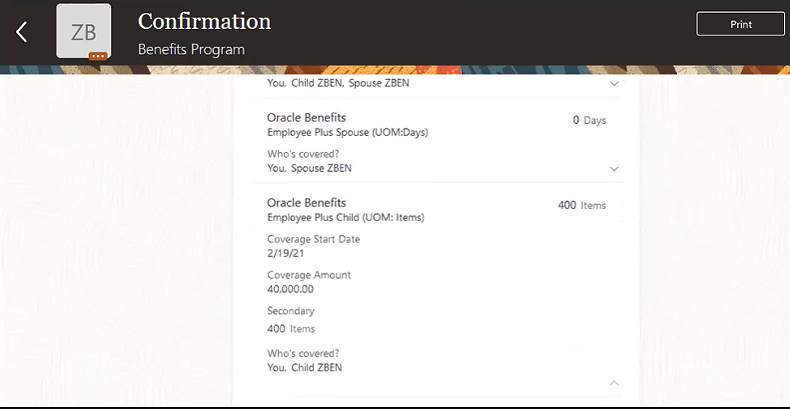Image resolution: width=790 pixels, height=409 pixels.
Task: Click the ZB profile avatar tile
Action: (84, 31)
